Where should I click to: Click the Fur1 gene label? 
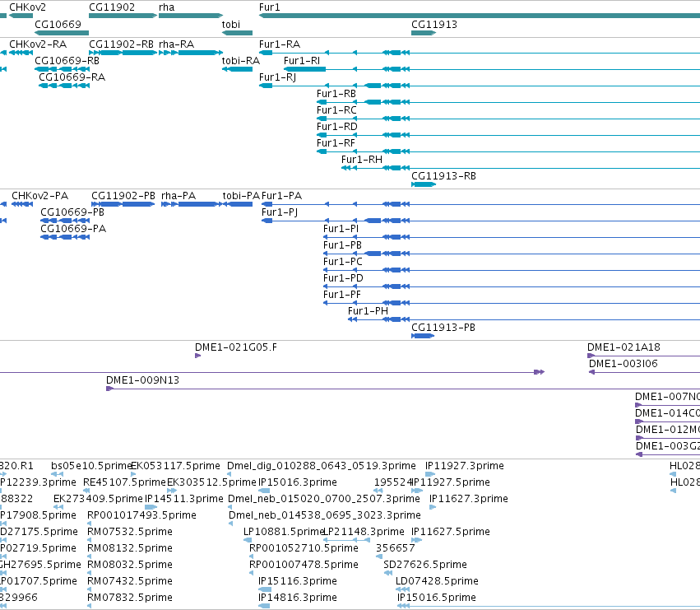(269, 7)
